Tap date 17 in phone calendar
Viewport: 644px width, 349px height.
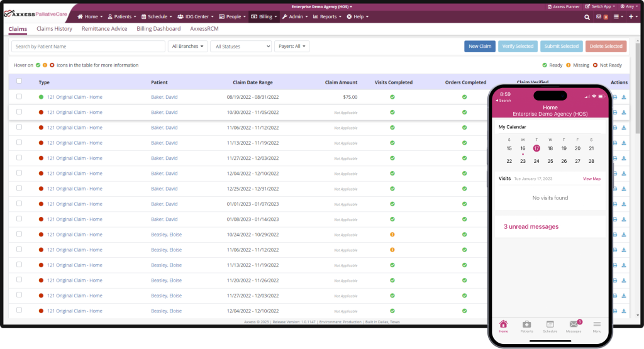[536, 148]
